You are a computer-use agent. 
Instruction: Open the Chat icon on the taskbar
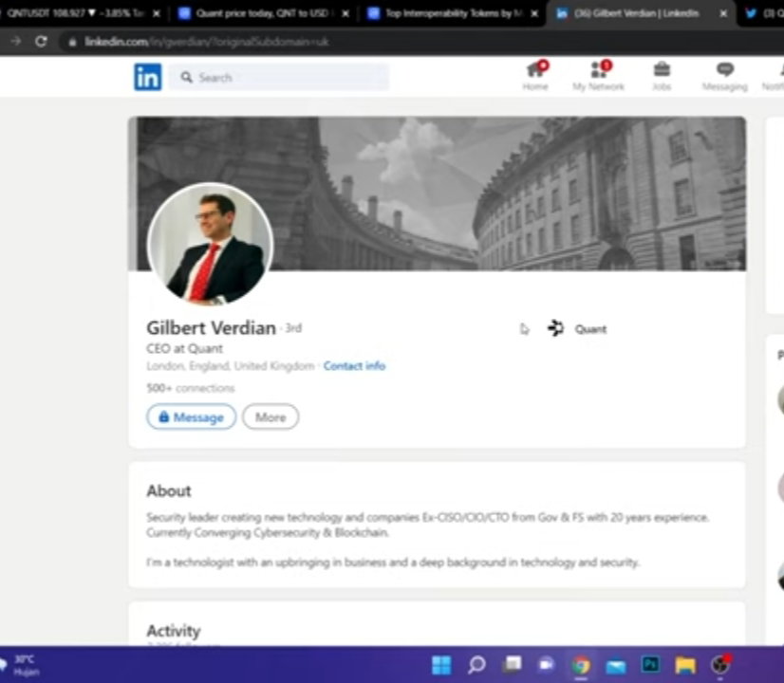pos(546,665)
